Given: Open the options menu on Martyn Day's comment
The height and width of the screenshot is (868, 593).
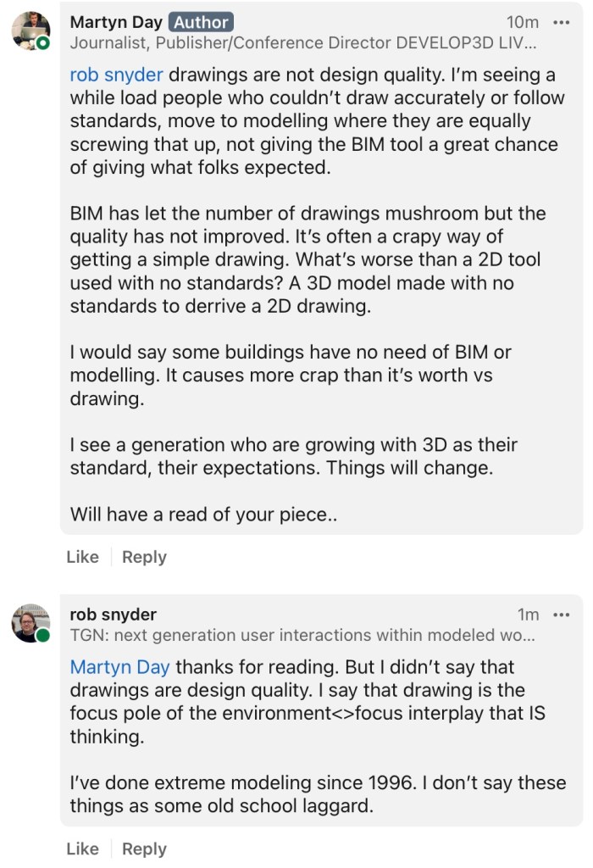Looking at the screenshot, I should (x=561, y=22).
